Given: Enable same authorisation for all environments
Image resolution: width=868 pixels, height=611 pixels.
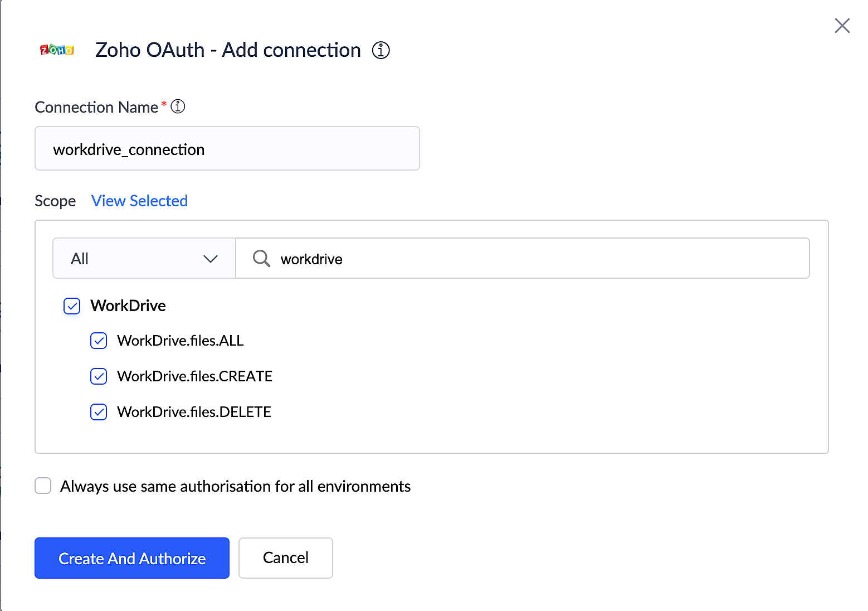Looking at the screenshot, I should point(43,486).
